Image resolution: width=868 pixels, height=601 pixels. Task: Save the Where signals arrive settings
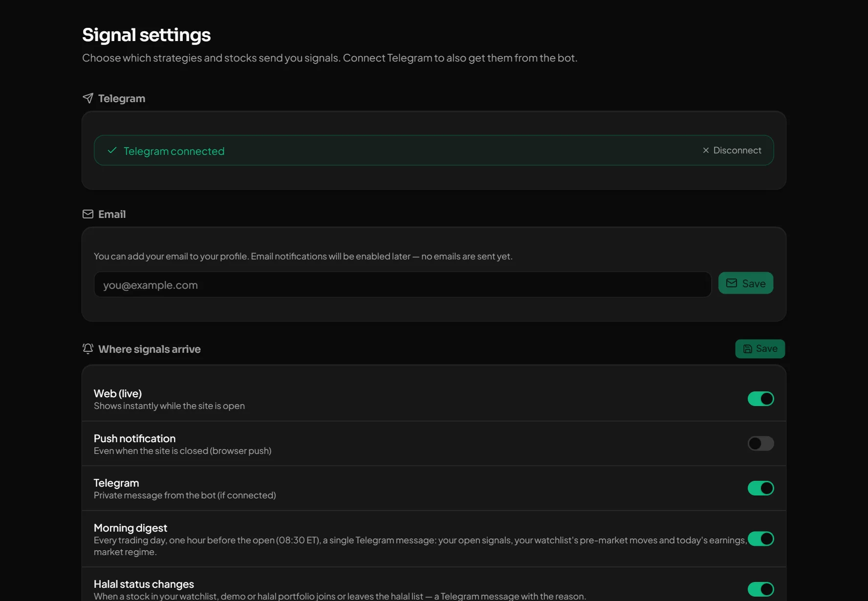[760, 349]
